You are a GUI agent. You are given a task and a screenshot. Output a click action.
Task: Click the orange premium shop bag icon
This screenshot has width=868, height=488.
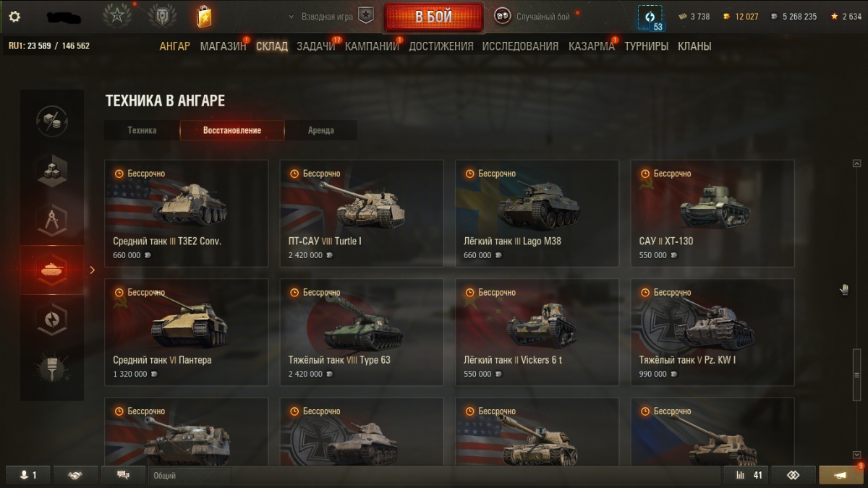pos(203,16)
